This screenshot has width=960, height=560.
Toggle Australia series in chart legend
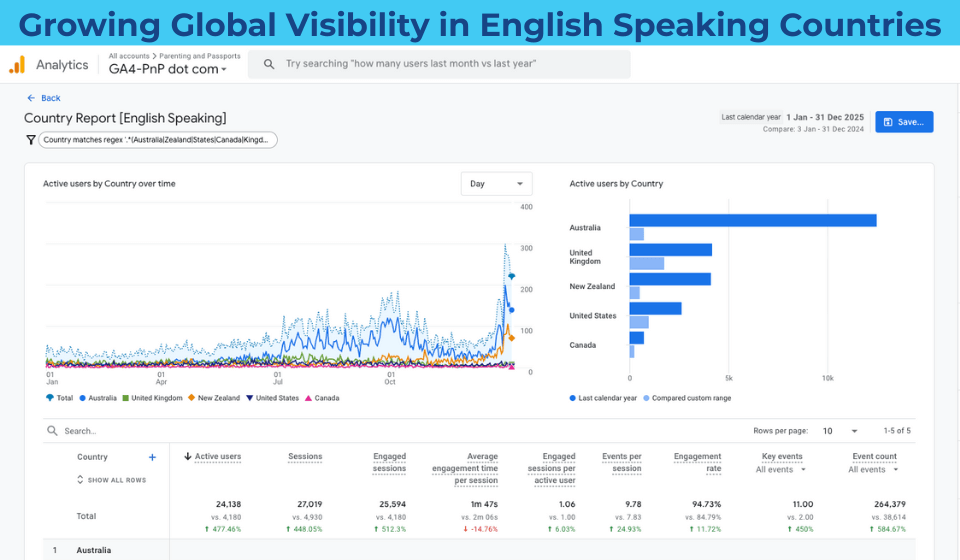click(101, 398)
